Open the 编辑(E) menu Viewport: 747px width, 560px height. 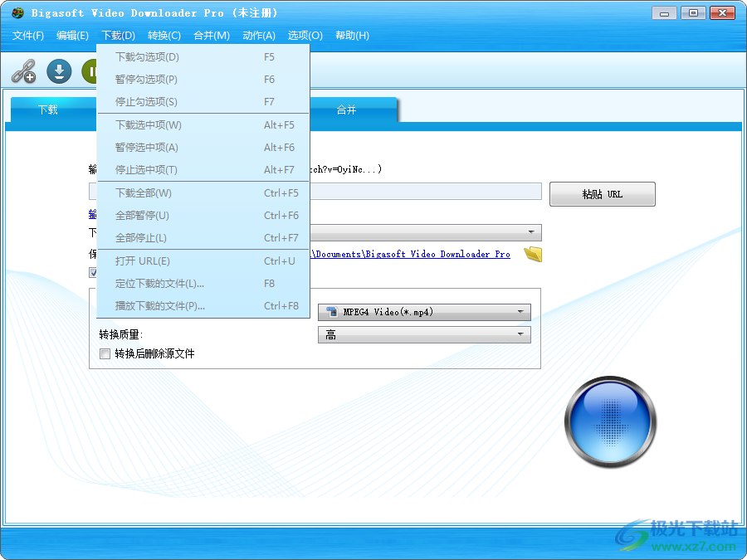72,36
